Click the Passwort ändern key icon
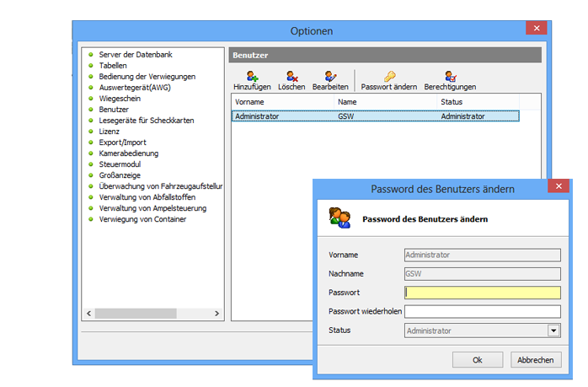The height and width of the screenshot is (387, 588). coord(388,77)
